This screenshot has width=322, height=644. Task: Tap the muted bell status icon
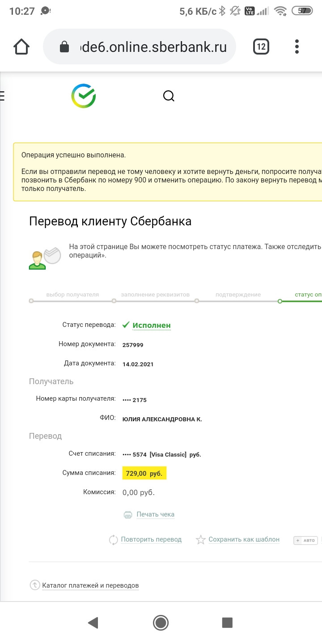pyautogui.click(x=235, y=11)
